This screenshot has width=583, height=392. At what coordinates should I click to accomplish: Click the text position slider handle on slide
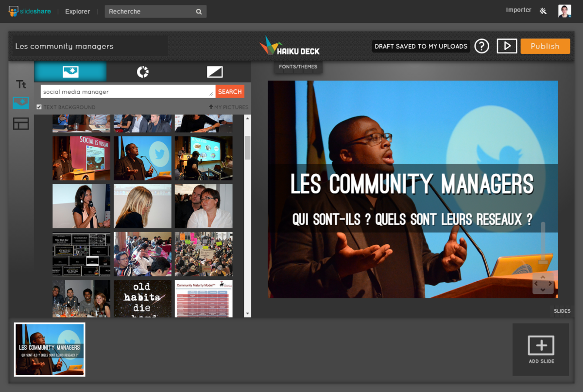pos(543,262)
